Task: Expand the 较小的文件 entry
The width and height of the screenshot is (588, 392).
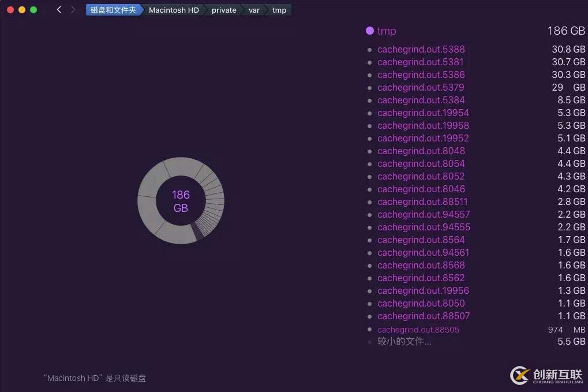Action: pyautogui.click(x=403, y=342)
